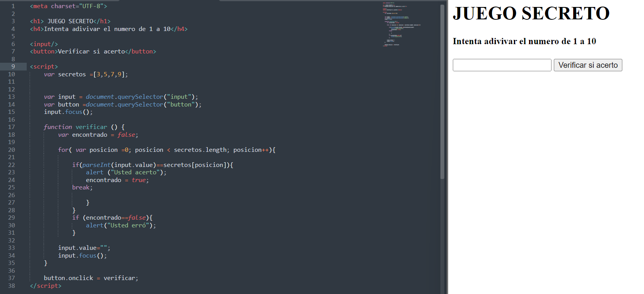
Task: Click line number 38 in the gutter
Action: 12,286
